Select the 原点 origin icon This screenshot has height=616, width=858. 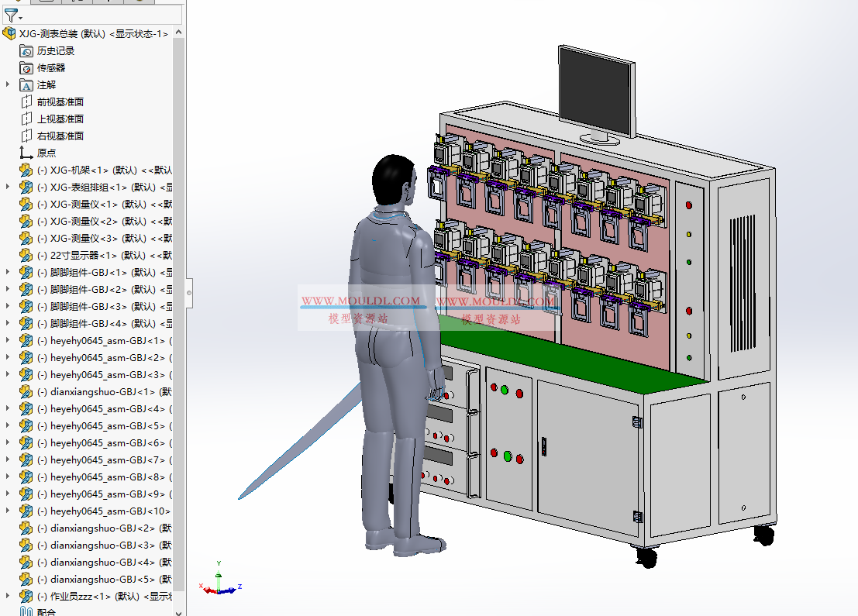click(x=26, y=153)
